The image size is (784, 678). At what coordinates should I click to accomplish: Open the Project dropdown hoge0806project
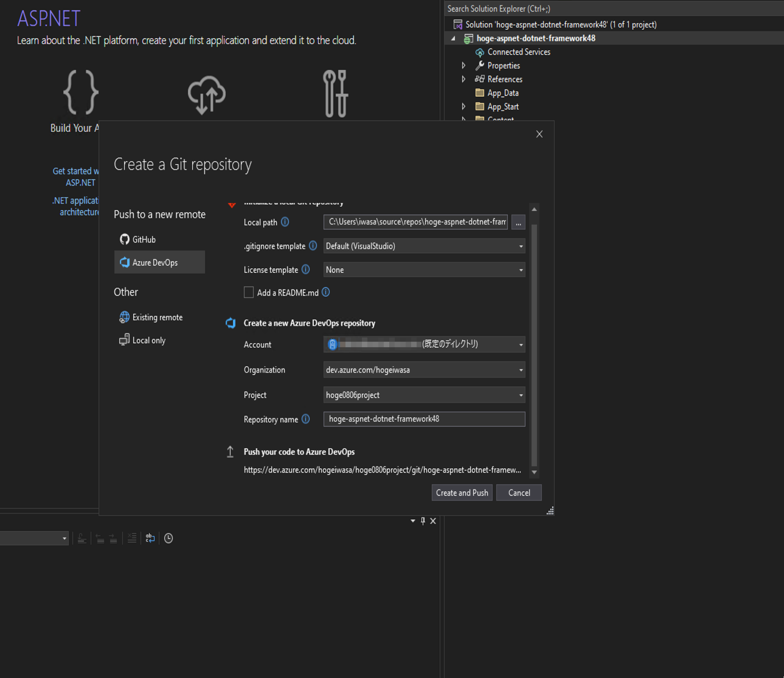pos(424,395)
